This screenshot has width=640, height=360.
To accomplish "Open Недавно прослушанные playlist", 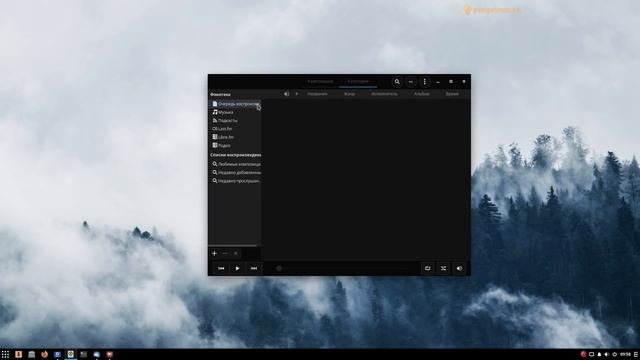I will point(235,181).
